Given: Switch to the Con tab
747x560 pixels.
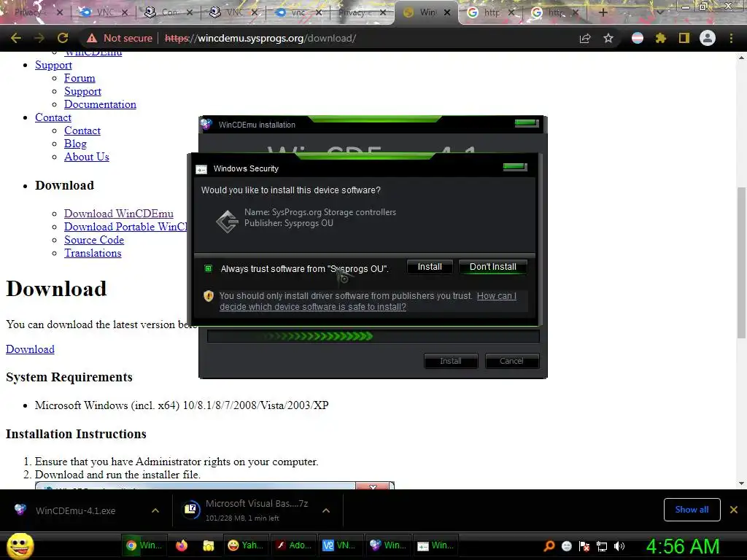Looking at the screenshot, I should (x=168, y=12).
